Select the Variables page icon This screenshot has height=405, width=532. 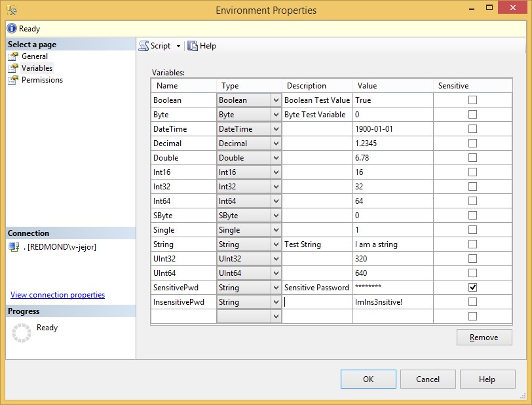(13, 68)
